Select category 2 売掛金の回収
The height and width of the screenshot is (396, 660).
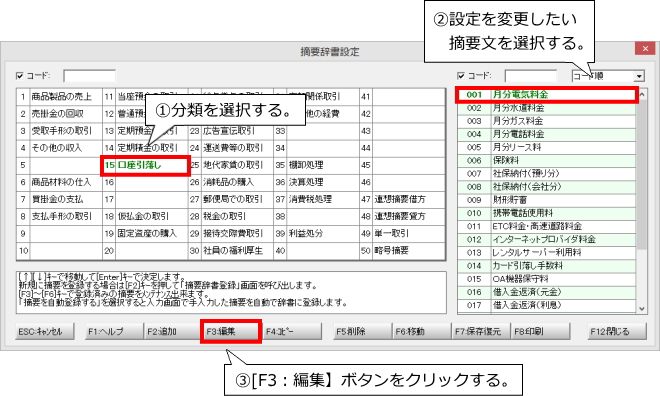click(59, 114)
